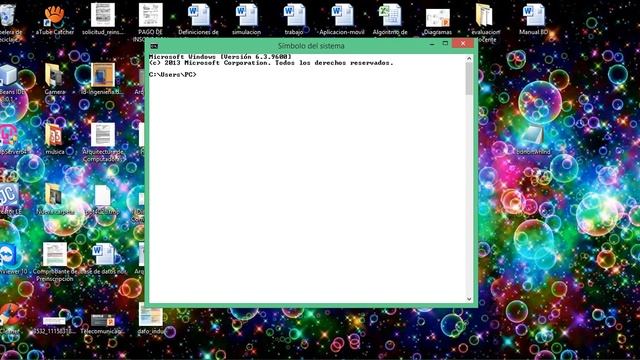Close the Símbolo del sistema window
This screenshot has height=360, width=640.
(x=463, y=44)
